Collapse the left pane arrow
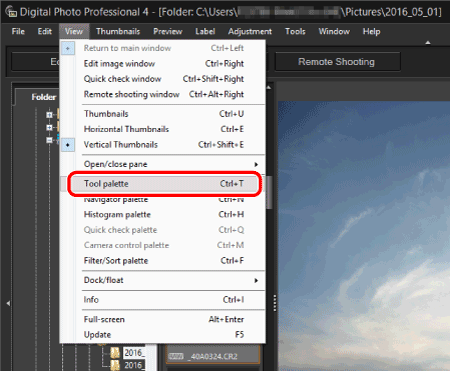The width and height of the screenshot is (450, 371). pyautogui.click(x=8, y=303)
